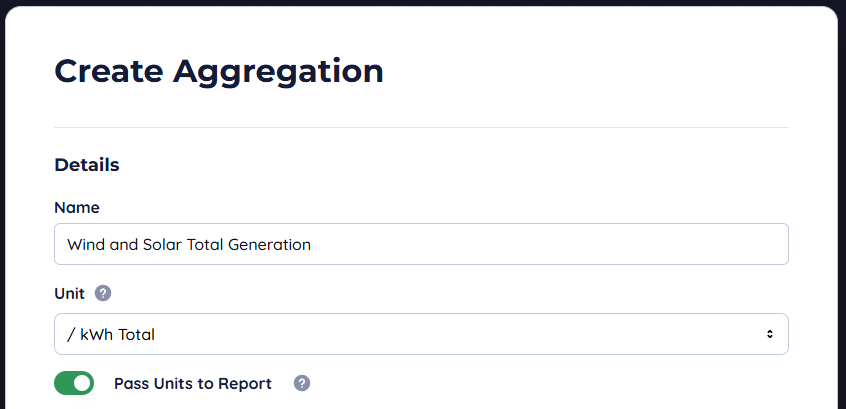Click the help icon beside Unit label
Image resolution: width=846 pixels, height=409 pixels.
pyautogui.click(x=103, y=294)
